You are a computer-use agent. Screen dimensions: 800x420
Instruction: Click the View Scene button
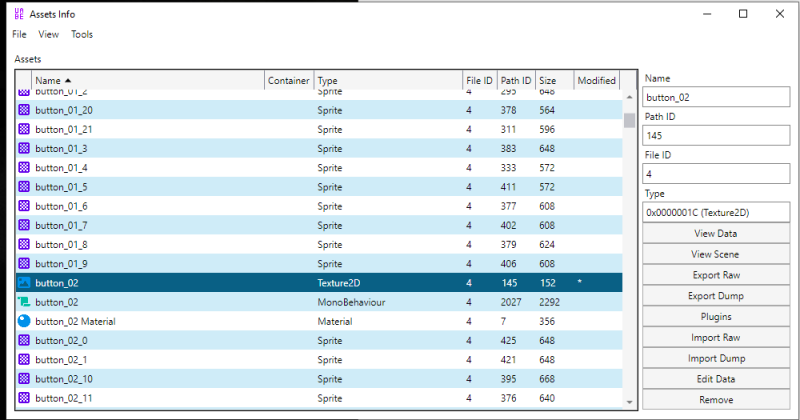click(716, 254)
